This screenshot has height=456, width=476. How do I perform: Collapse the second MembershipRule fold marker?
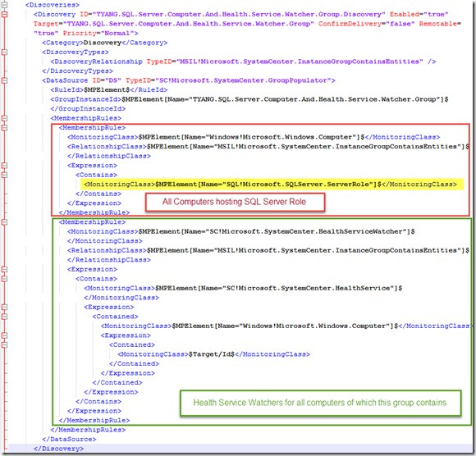(x=4, y=222)
